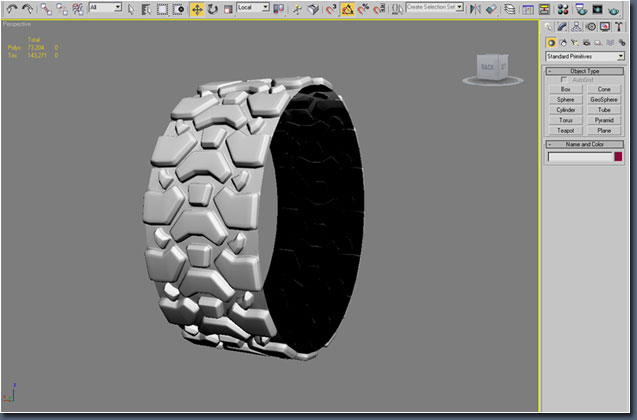
Task: Activate the Select and Scale tool
Action: pyautogui.click(x=228, y=9)
